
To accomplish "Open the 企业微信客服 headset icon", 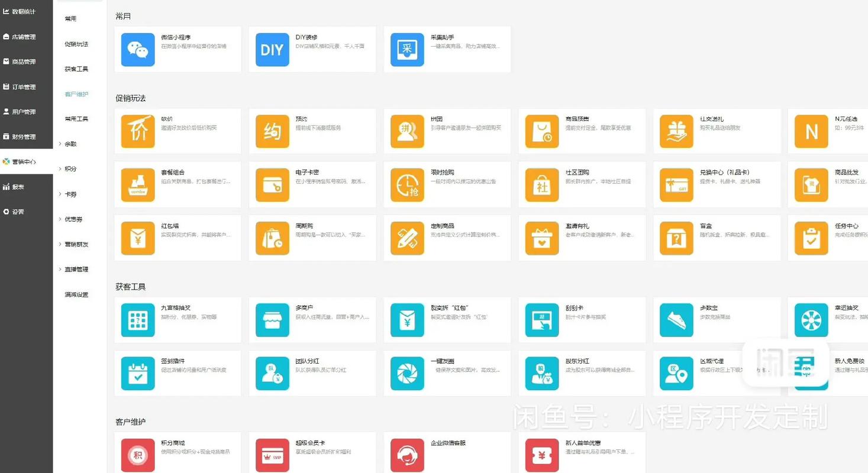I will coord(407,455).
